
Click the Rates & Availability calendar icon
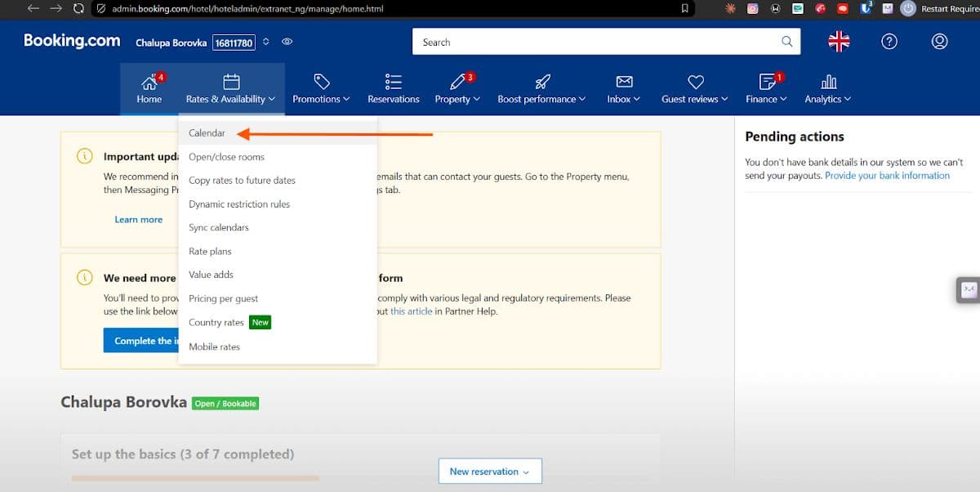click(231, 82)
